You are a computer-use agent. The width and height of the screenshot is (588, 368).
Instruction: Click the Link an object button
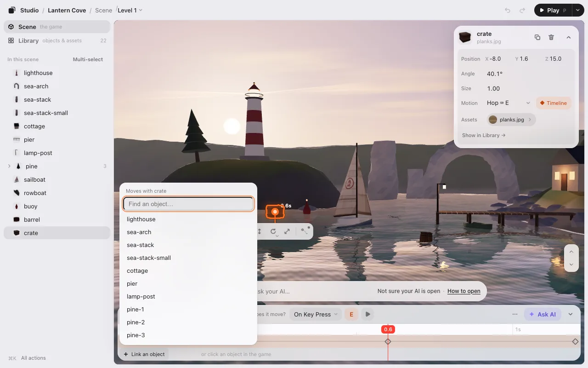point(144,354)
